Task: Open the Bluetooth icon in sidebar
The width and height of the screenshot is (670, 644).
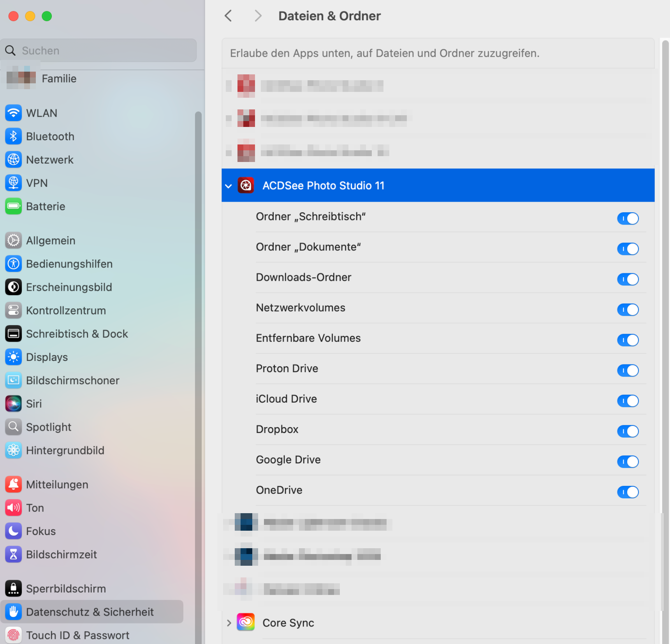Action: (x=13, y=137)
